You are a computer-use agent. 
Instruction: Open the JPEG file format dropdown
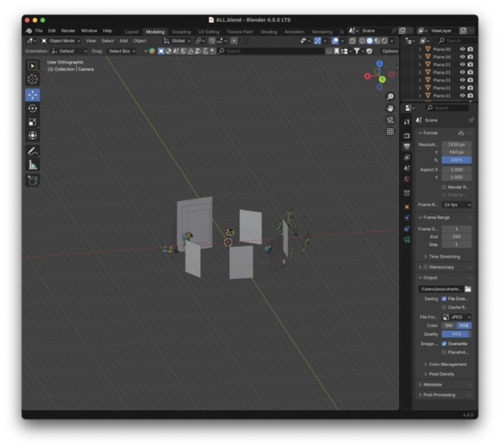tap(456, 316)
